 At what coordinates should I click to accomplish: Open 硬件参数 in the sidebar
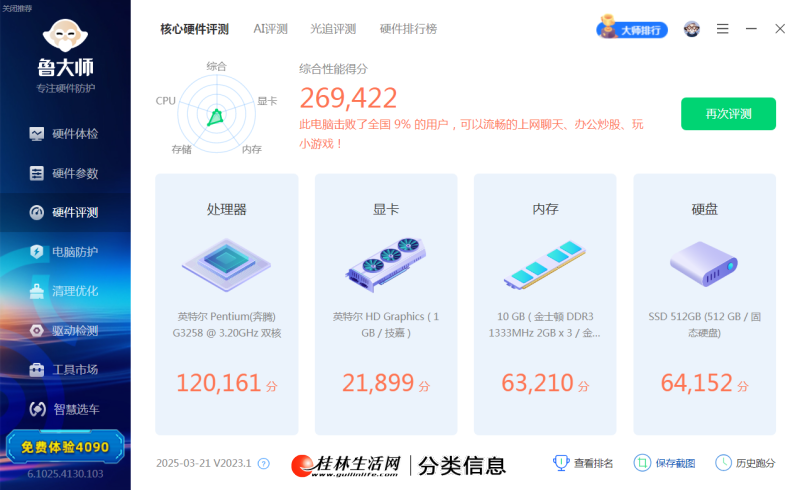tap(65, 173)
